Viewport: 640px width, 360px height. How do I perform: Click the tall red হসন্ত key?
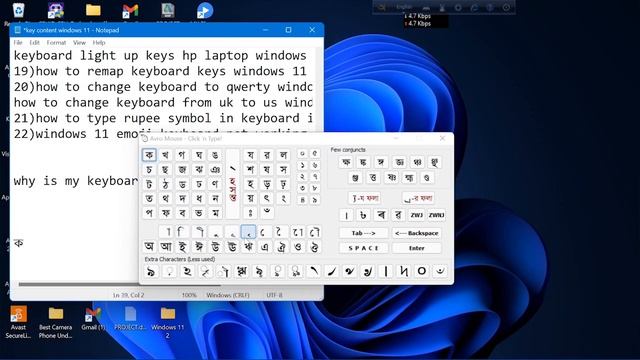click(x=233, y=184)
